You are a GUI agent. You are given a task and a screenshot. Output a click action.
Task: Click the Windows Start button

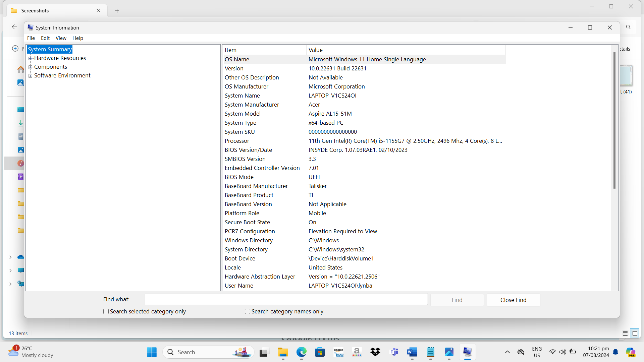152,352
